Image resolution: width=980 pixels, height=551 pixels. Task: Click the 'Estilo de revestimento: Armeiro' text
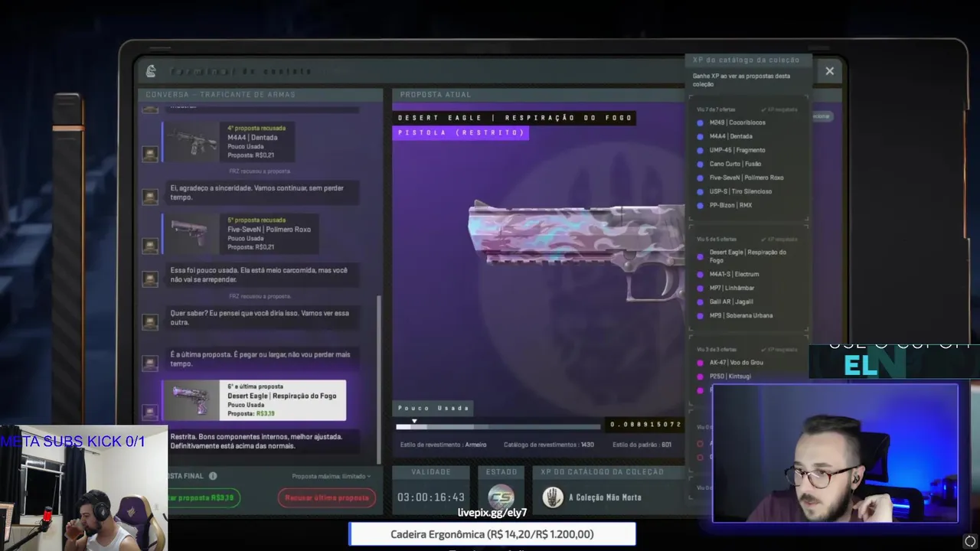click(443, 445)
